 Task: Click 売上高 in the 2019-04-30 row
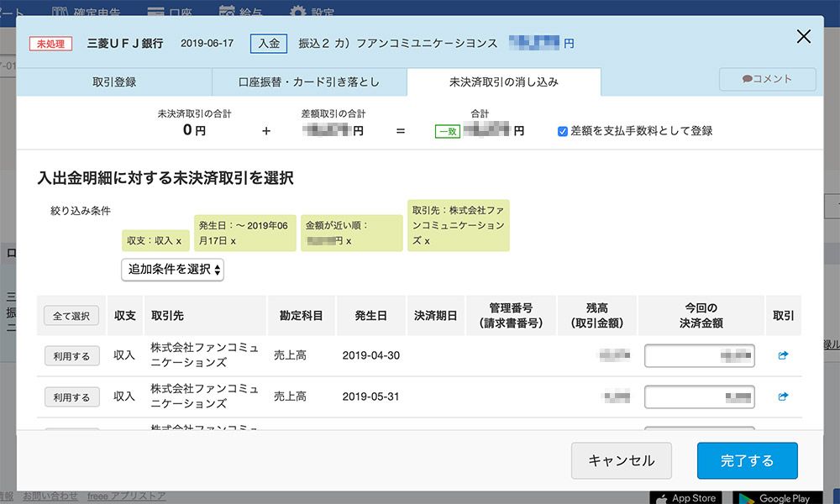pyautogui.click(x=290, y=355)
